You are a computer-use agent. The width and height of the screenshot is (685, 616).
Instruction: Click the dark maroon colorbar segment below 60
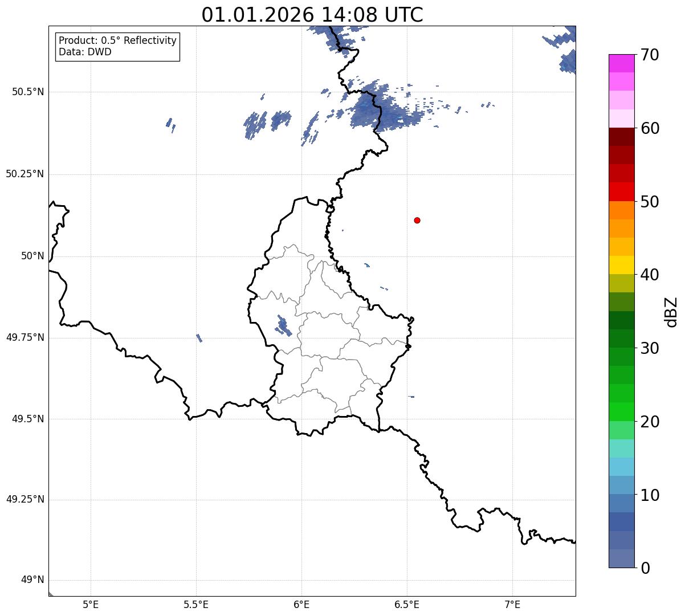(x=621, y=137)
